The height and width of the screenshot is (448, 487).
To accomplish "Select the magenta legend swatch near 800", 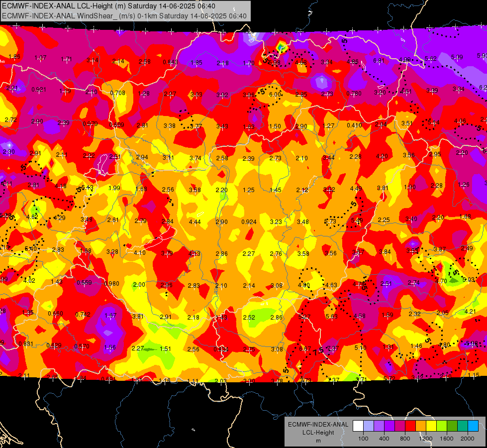I will [400, 426].
